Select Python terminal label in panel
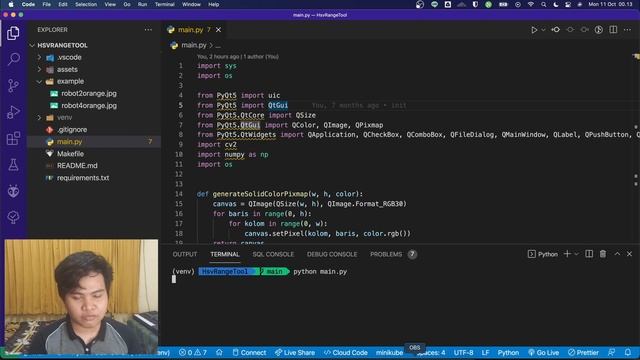The width and height of the screenshot is (640, 360). 543,254
